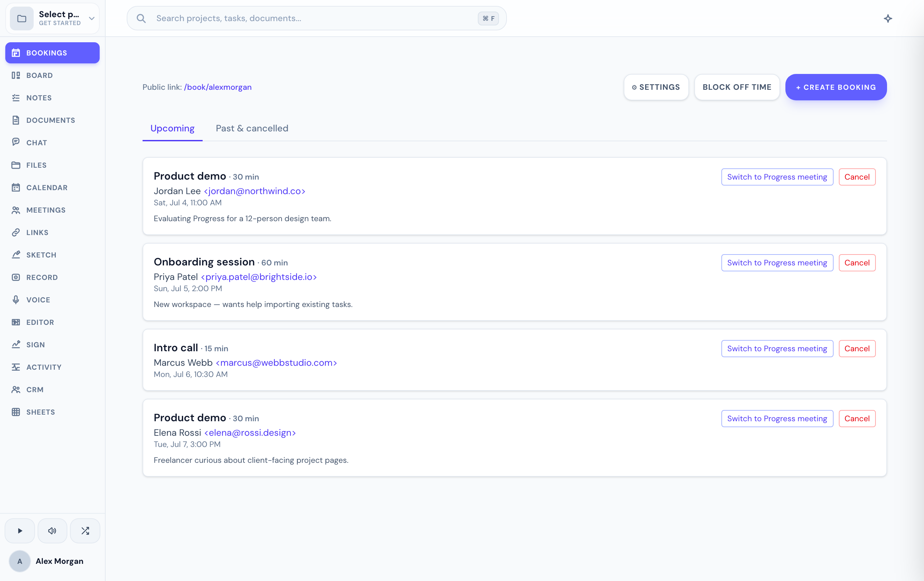Switch to the Upcoming tab

172,128
